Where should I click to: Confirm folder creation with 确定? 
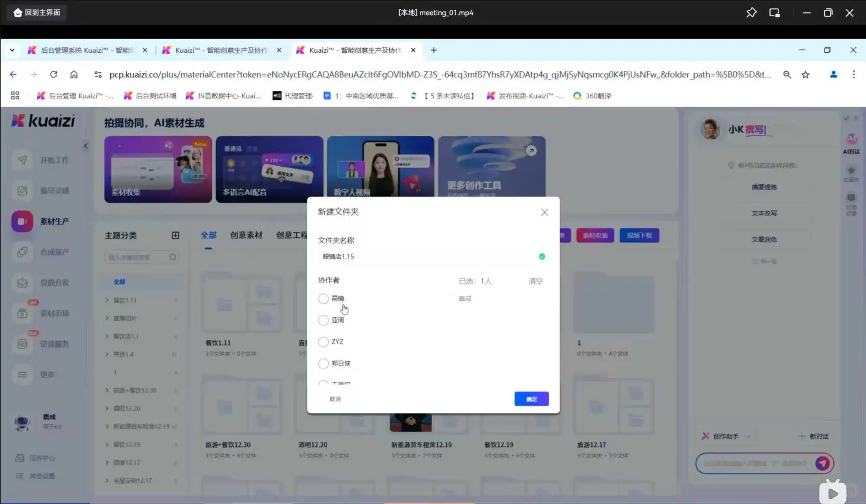click(531, 399)
